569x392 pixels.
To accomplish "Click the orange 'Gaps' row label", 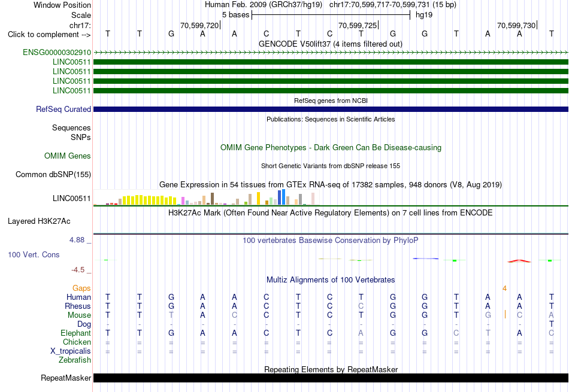I will click(81, 288).
